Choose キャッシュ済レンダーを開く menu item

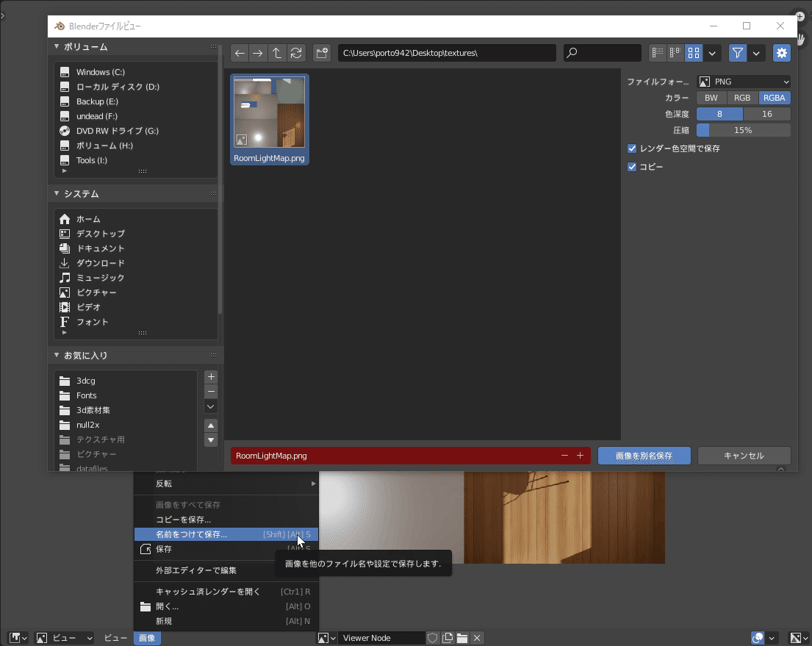pyautogui.click(x=226, y=592)
